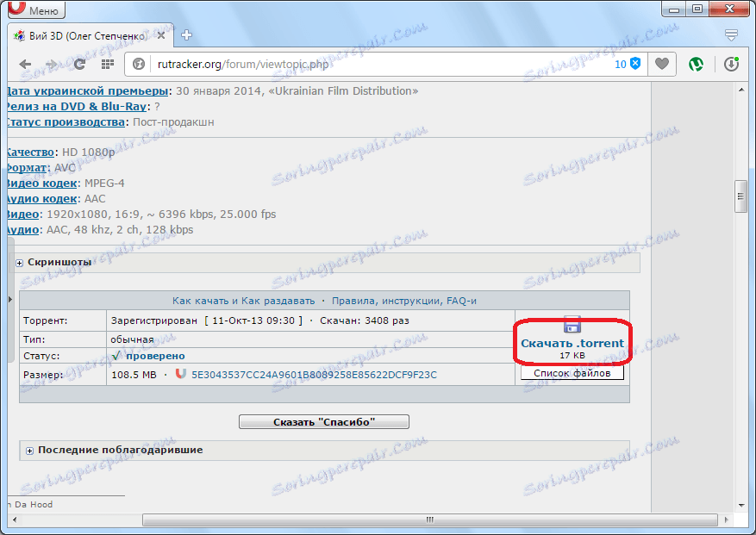Open Speed Dial via the grid icon

(x=106, y=64)
